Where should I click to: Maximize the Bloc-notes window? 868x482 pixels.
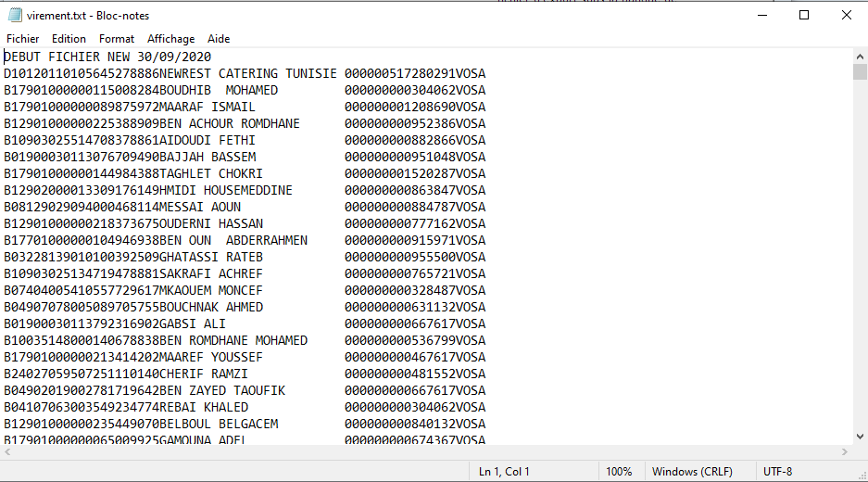(x=804, y=15)
